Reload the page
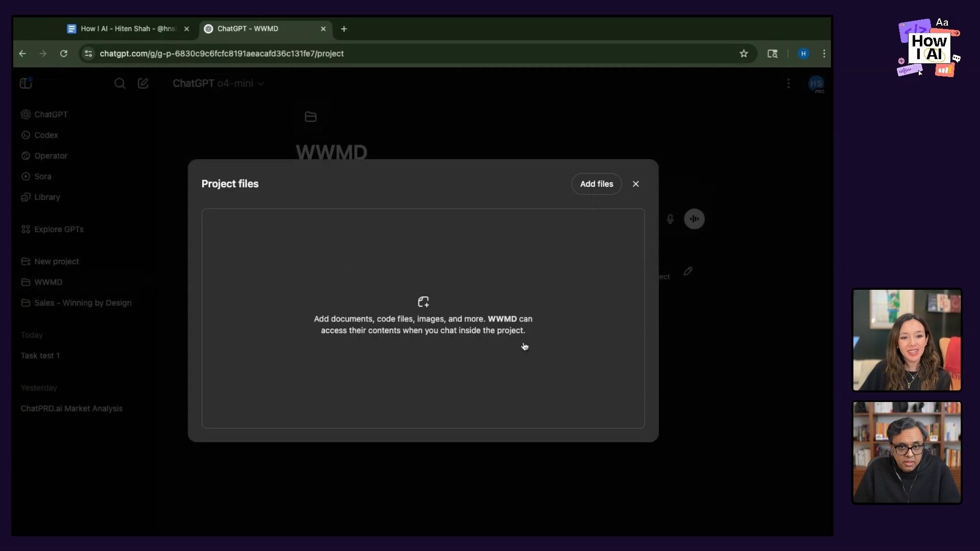 coord(64,54)
